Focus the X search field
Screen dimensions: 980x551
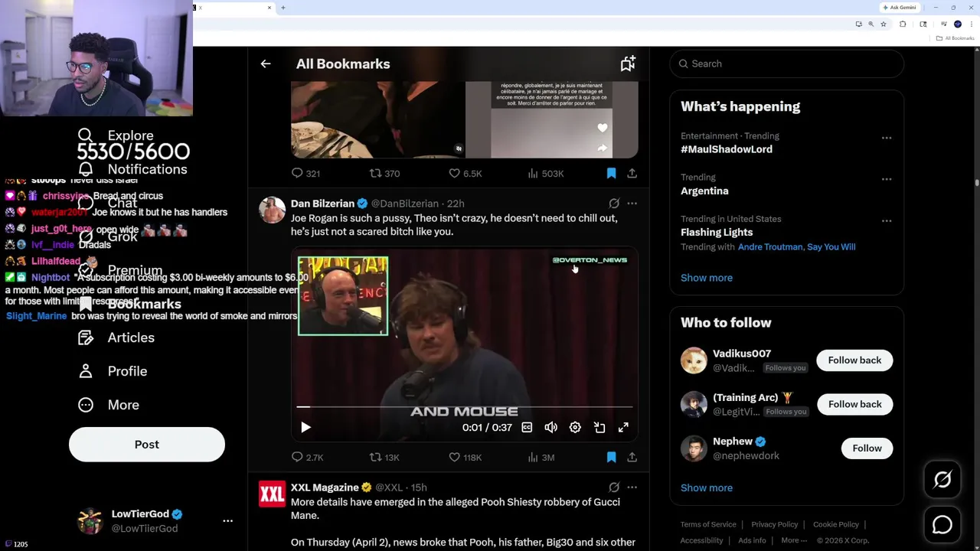point(786,64)
